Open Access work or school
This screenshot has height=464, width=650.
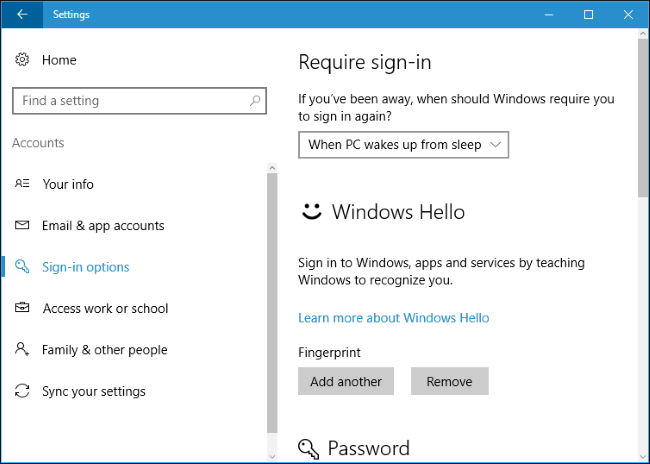(105, 309)
